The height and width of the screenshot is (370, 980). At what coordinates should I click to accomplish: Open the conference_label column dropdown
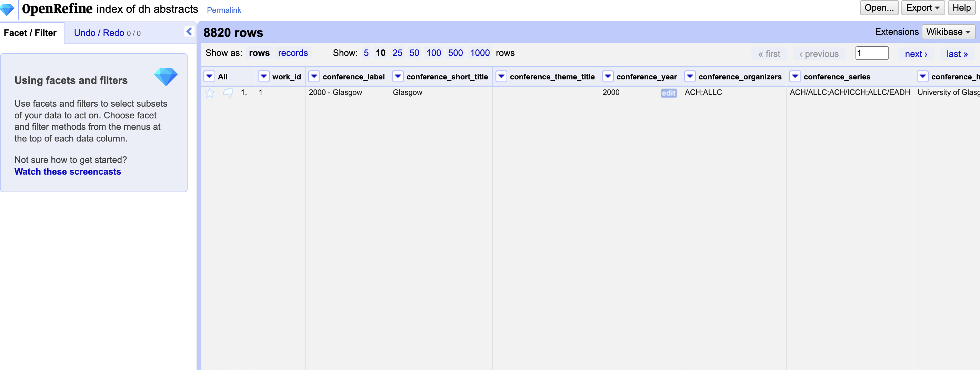(314, 76)
